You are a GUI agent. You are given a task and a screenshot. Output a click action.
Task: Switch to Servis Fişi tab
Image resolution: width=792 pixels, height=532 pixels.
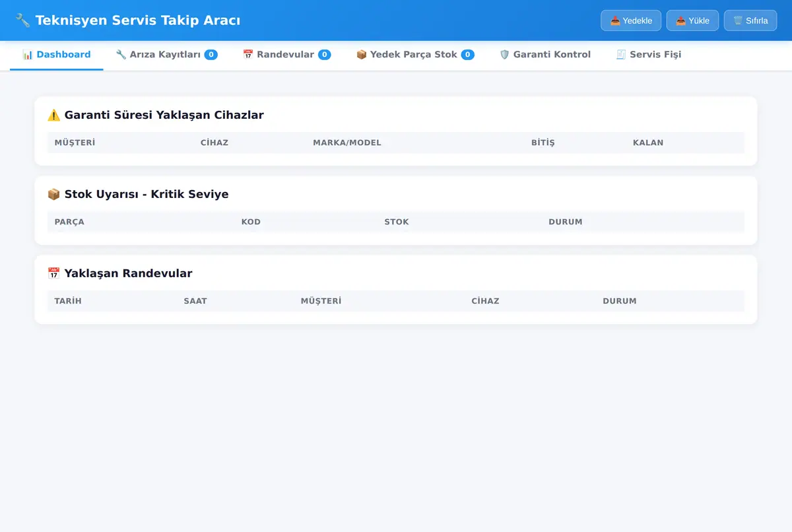[x=649, y=55]
